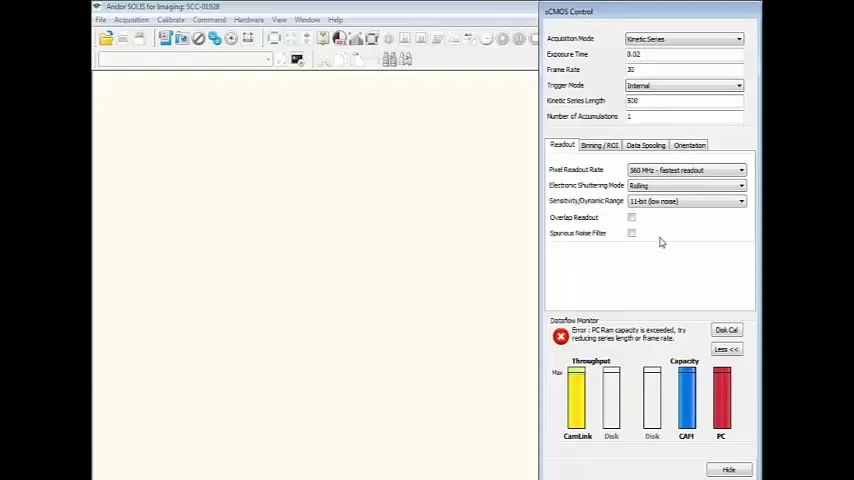
Task: Click the Throughput heading label
Action: pos(591,361)
